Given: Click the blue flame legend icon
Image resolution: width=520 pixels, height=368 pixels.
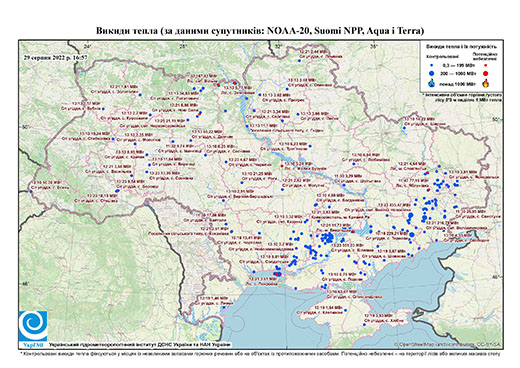Looking at the screenshot, I should click(x=431, y=83).
